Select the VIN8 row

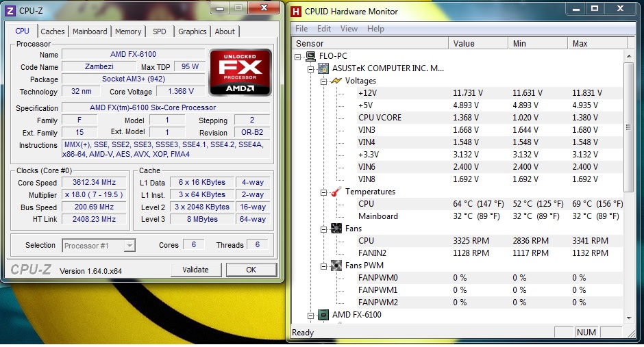(x=490, y=179)
